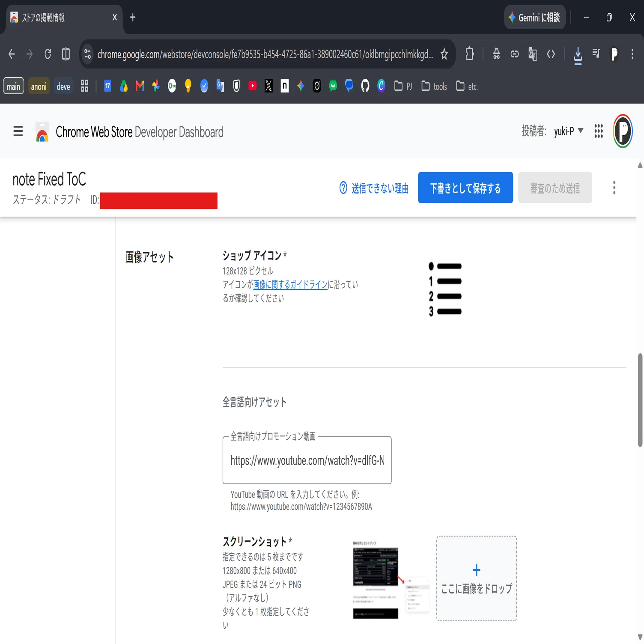Open the tools bookmarks folder
The height and width of the screenshot is (644, 644).
(434, 86)
